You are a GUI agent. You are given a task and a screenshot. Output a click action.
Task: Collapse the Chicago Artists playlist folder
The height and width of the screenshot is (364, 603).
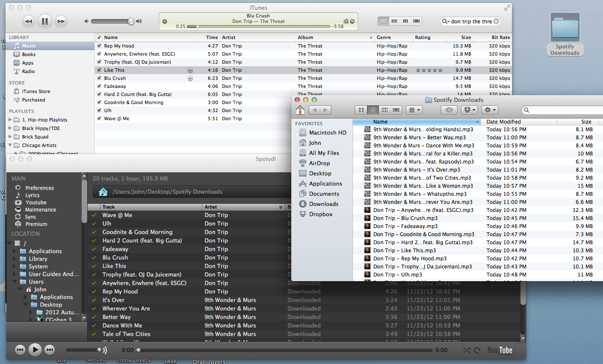point(10,145)
